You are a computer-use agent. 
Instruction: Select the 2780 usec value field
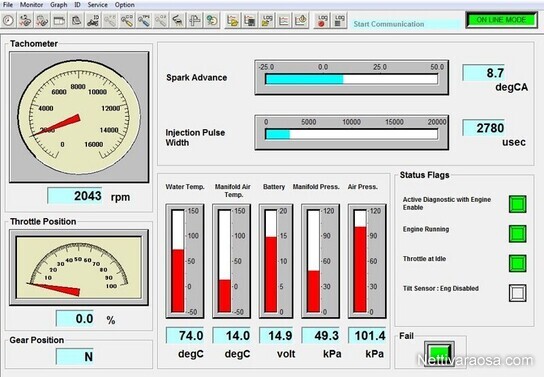click(x=484, y=128)
